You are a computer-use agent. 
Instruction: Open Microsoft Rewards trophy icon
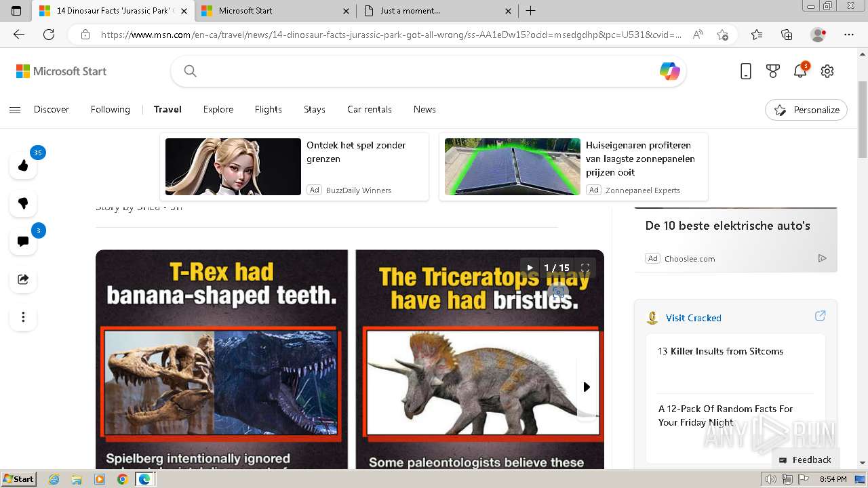[x=773, y=71]
